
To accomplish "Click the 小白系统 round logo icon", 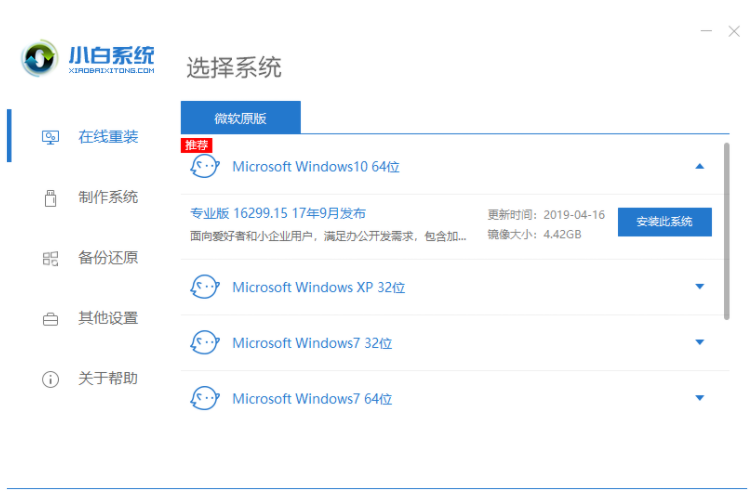I will point(39,58).
